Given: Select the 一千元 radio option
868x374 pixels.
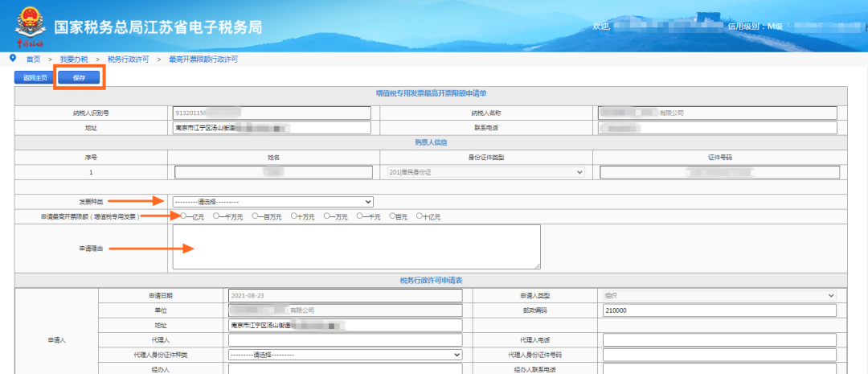Looking at the screenshot, I should tap(360, 216).
